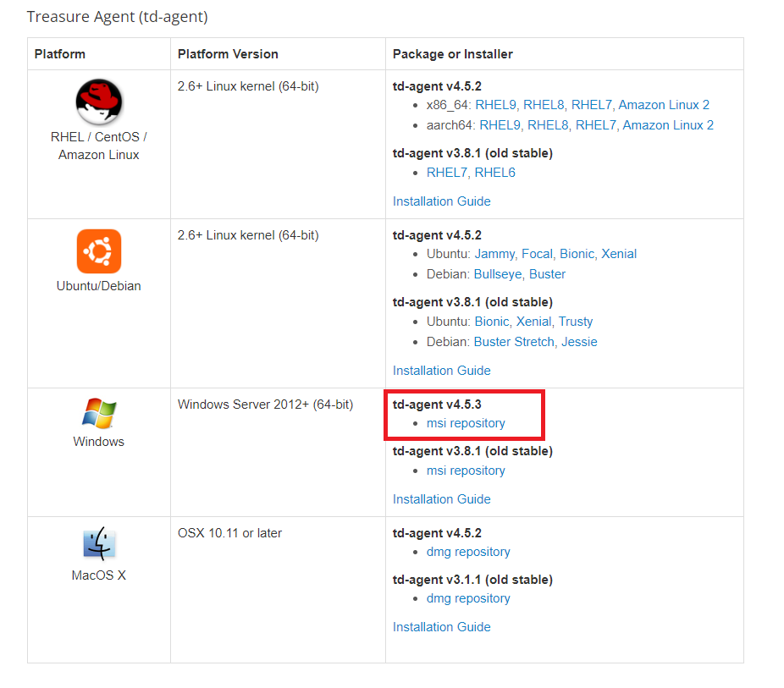This screenshot has height=688, width=784.
Task: Open Debian Buster Stretch link
Action: (x=514, y=342)
